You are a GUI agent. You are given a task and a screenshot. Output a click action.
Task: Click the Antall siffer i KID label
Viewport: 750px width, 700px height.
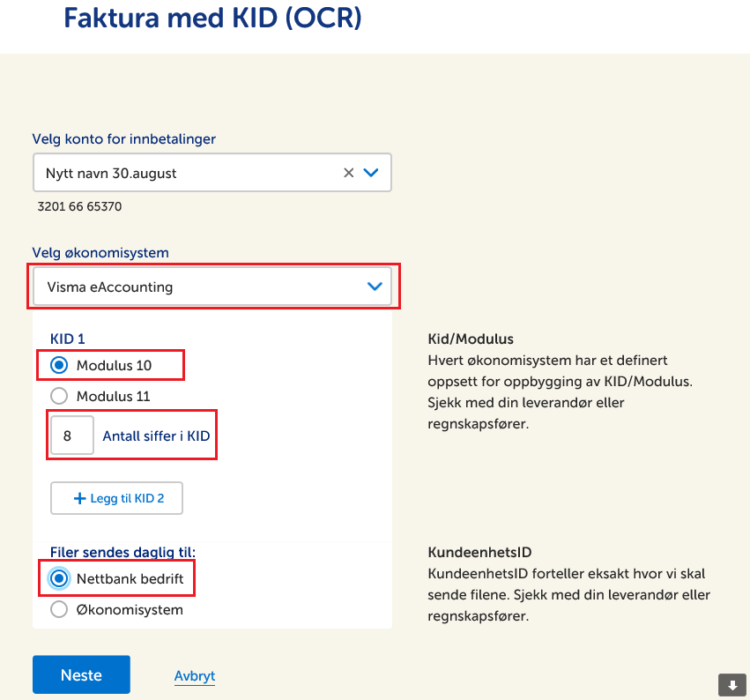[x=156, y=436]
